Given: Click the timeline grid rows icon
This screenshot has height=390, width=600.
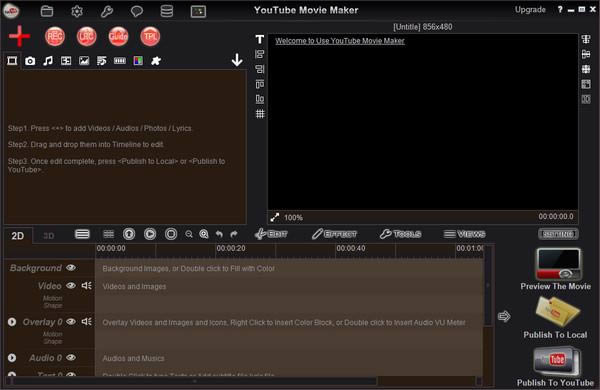Looking at the screenshot, I should [x=109, y=234].
